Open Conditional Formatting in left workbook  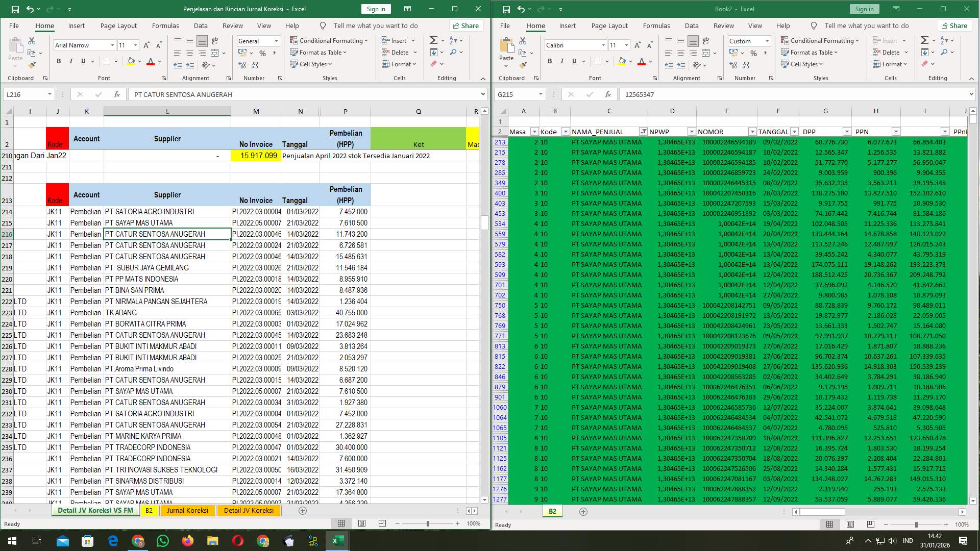329,40
